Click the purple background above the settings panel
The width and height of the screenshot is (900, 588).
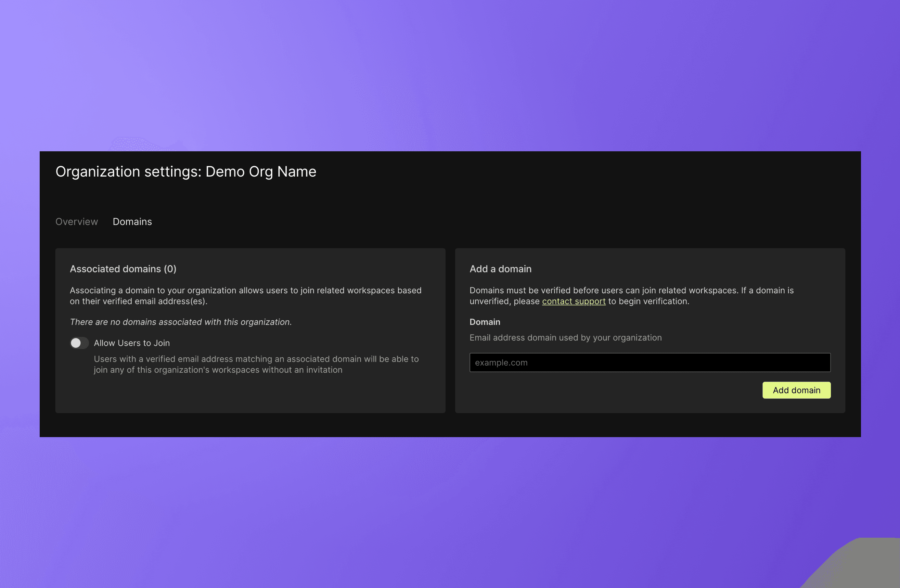click(450, 76)
